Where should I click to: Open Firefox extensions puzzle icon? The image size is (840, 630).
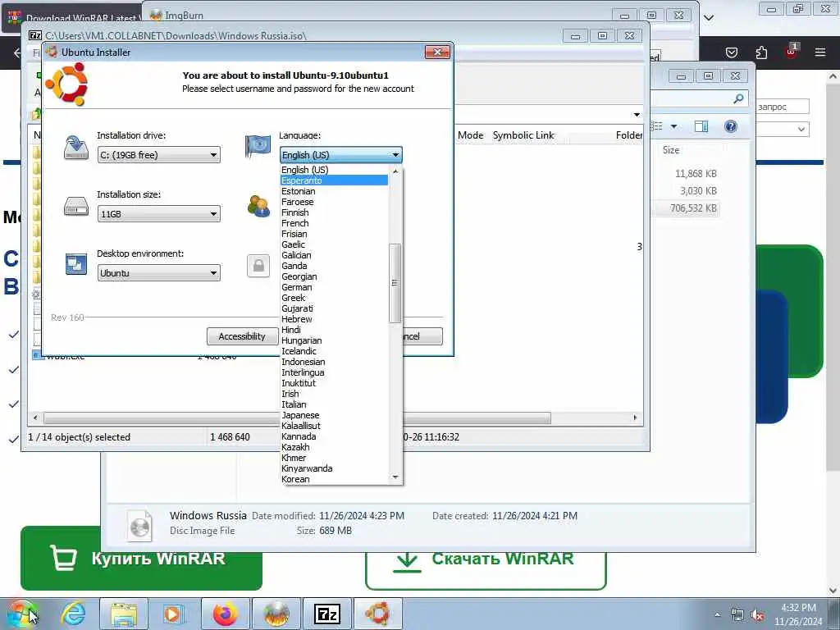pyautogui.click(x=761, y=52)
